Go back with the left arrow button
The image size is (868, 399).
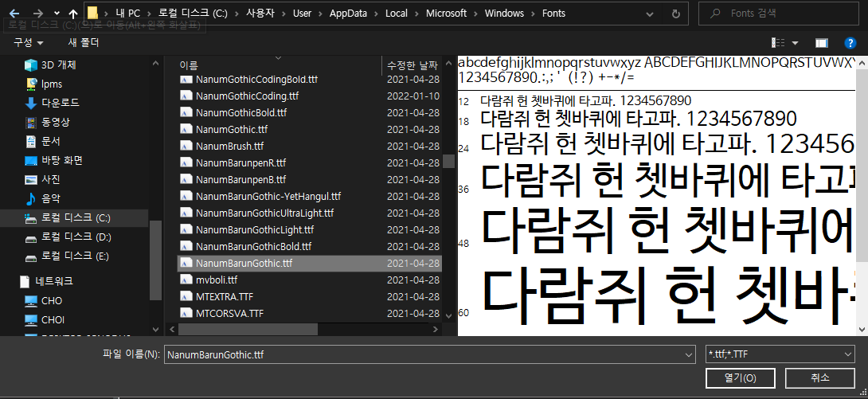[15, 14]
